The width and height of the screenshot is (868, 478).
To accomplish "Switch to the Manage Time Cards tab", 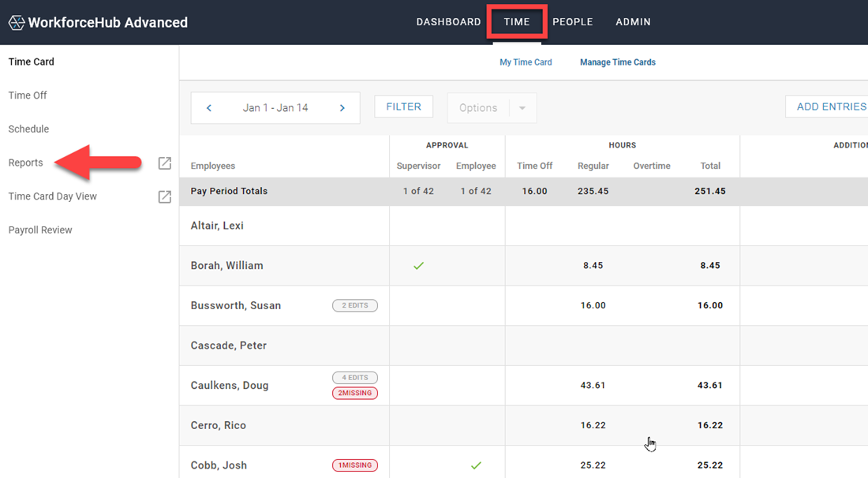I will pos(618,62).
